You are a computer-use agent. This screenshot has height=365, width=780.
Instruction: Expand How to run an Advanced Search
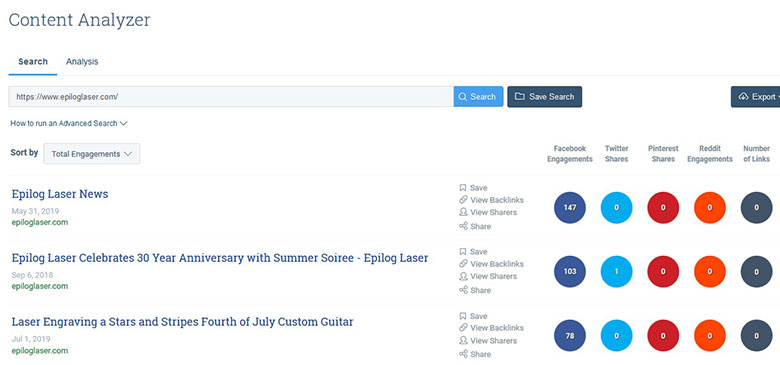tap(69, 123)
